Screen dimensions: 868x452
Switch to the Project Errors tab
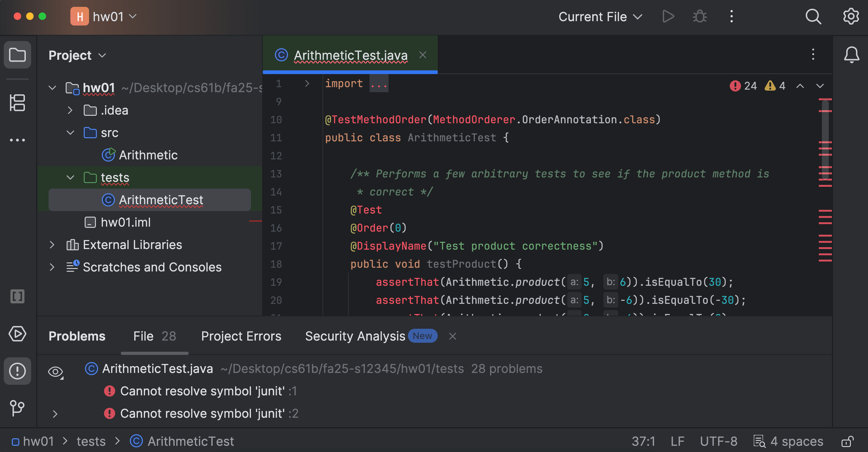(241, 336)
